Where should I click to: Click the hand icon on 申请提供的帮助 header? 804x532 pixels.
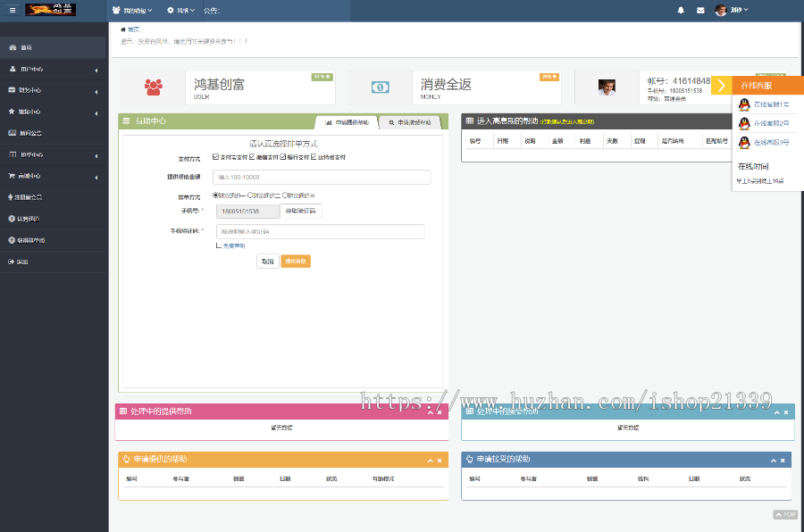click(x=126, y=459)
